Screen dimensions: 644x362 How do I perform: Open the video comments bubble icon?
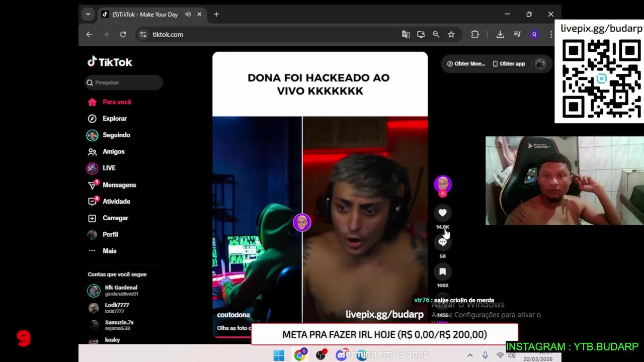point(442,242)
